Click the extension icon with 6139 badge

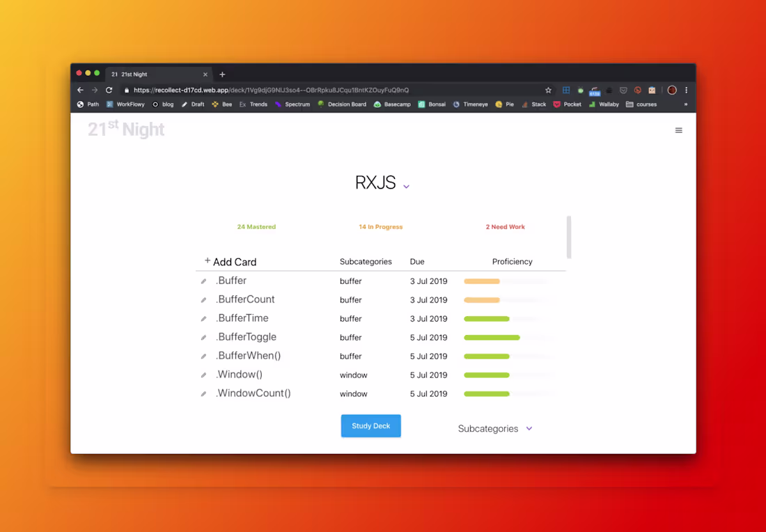tap(595, 91)
